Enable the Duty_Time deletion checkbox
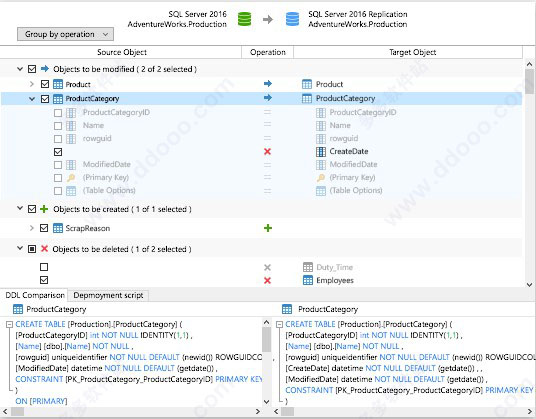The width and height of the screenshot is (536, 419). pyautogui.click(x=44, y=267)
